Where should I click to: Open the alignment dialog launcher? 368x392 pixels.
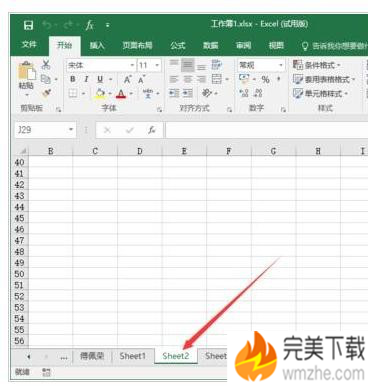click(x=229, y=109)
